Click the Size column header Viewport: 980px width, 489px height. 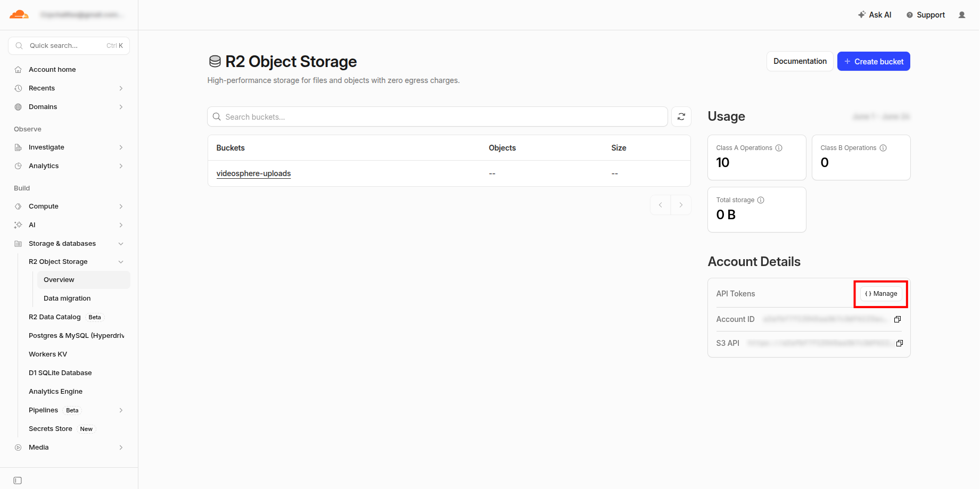pos(619,148)
